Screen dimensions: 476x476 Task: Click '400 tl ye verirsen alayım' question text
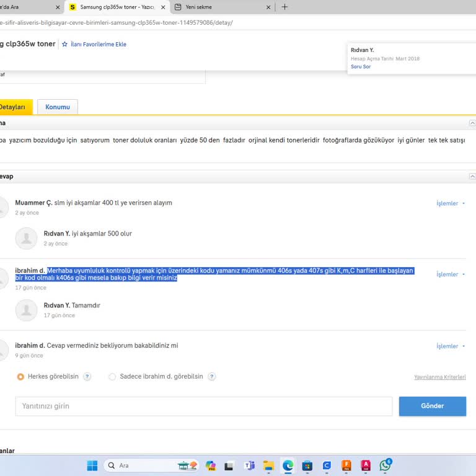(137, 203)
